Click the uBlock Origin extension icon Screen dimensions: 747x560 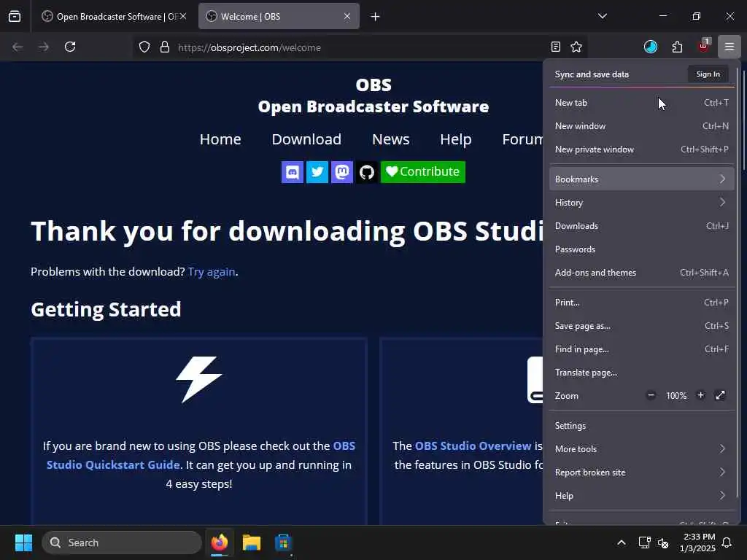[x=704, y=46]
